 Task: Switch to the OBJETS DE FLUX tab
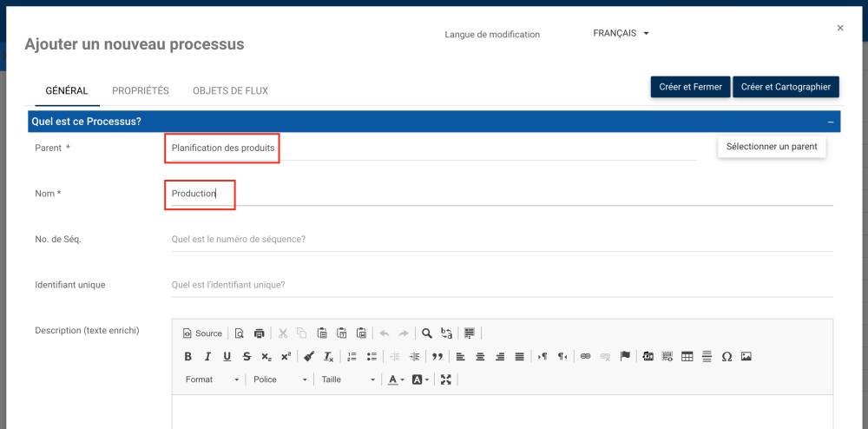(230, 91)
